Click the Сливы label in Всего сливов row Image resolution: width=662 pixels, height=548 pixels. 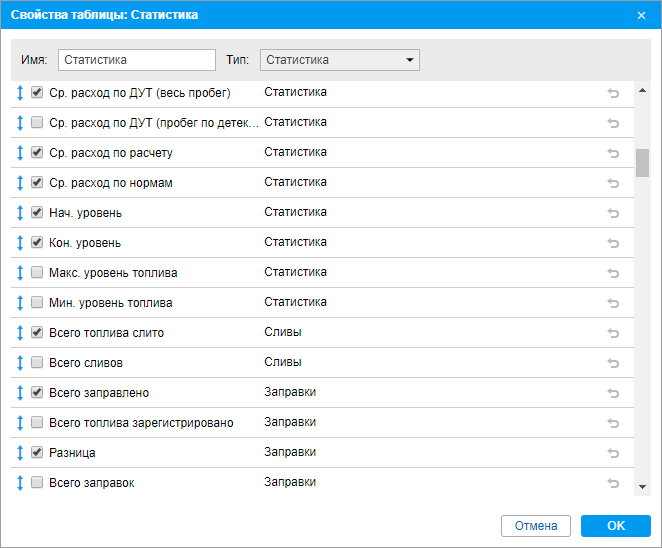[283, 362]
